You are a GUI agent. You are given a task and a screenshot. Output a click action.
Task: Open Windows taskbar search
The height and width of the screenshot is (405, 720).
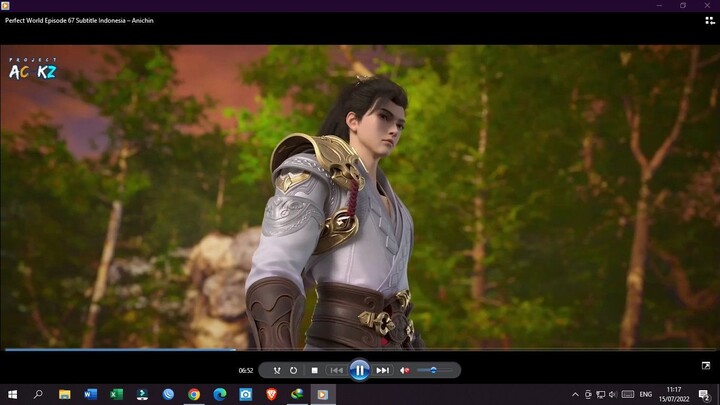pos(38,394)
